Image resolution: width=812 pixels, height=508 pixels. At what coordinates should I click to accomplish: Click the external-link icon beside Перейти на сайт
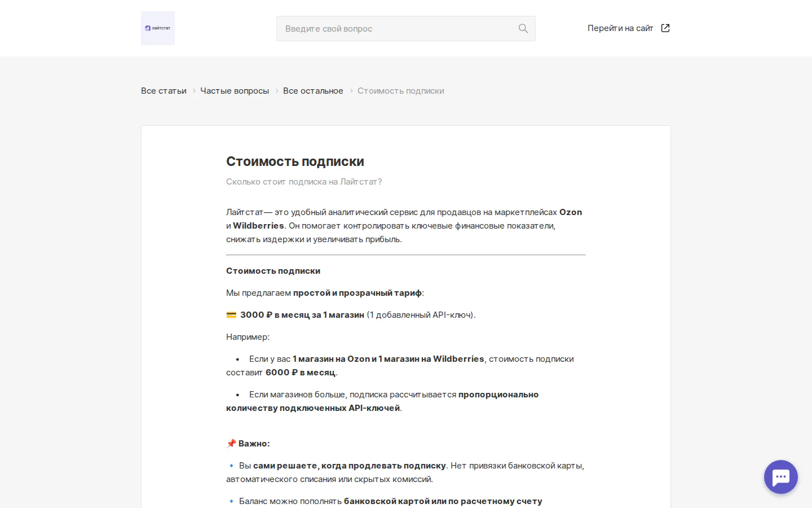tap(665, 28)
